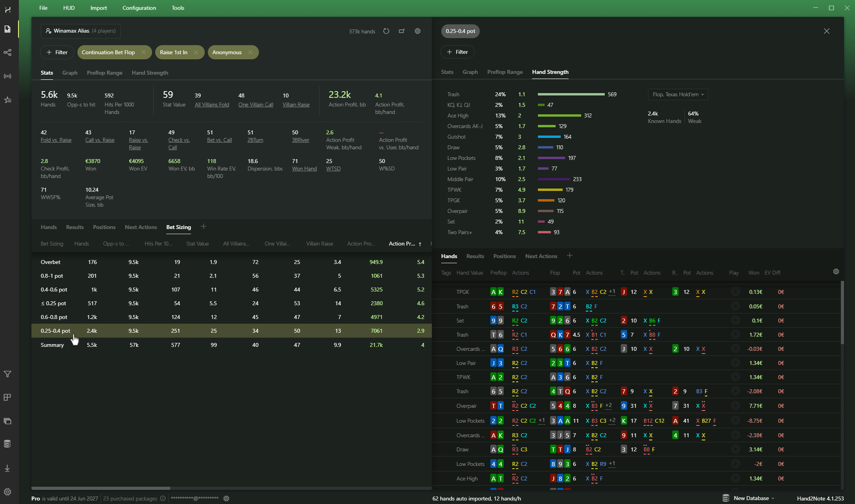Click the 0.25-0.4 pot chip
The height and width of the screenshot is (504, 855).
(x=460, y=31)
